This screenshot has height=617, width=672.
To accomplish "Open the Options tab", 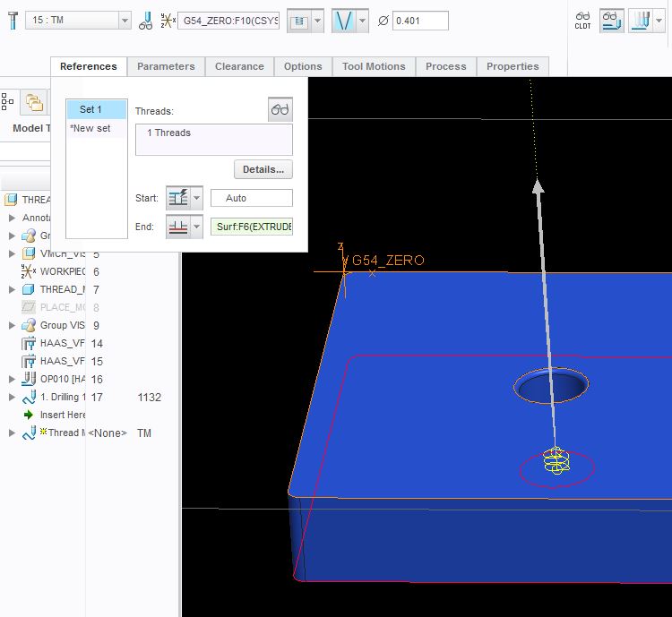I will 303,66.
